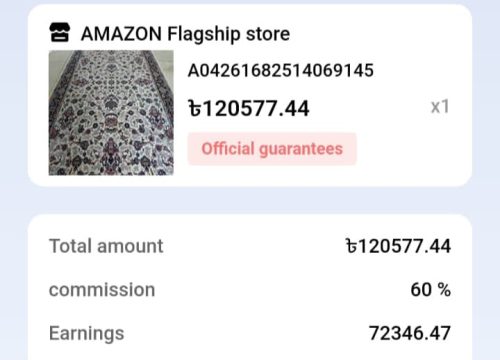Screen dimensions: 500x360
Task: Click the store icon beside AMAZON Flagship
Action: 60,32
